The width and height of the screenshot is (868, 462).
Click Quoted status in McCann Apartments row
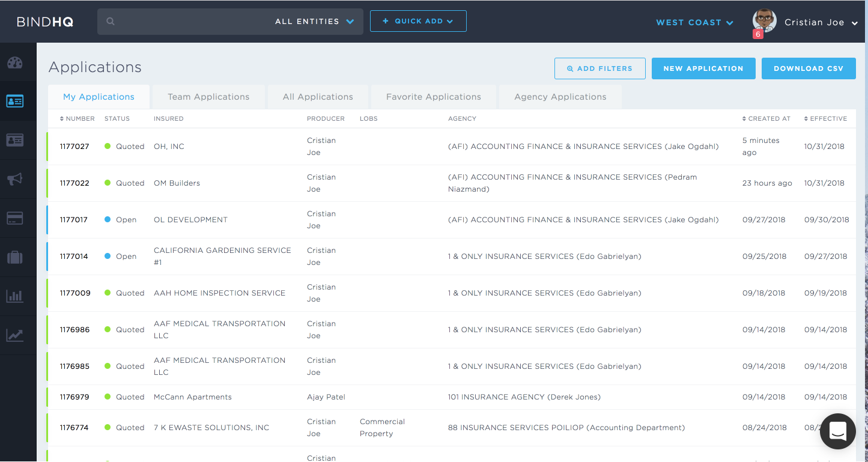(x=124, y=397)
